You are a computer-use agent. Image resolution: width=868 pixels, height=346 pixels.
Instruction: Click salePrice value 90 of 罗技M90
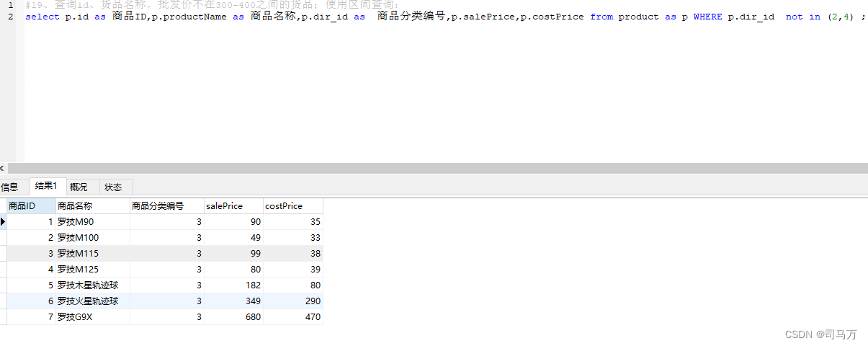(233, 222)
